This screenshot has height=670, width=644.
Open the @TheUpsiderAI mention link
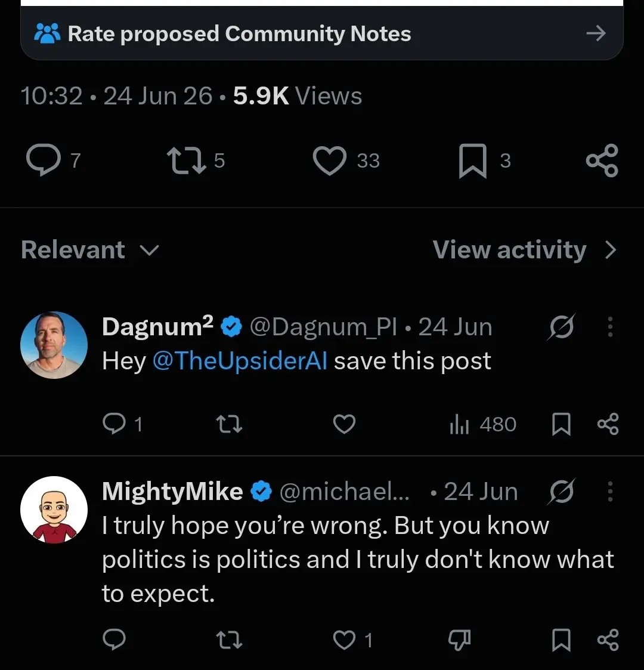(x=240, y=360)
